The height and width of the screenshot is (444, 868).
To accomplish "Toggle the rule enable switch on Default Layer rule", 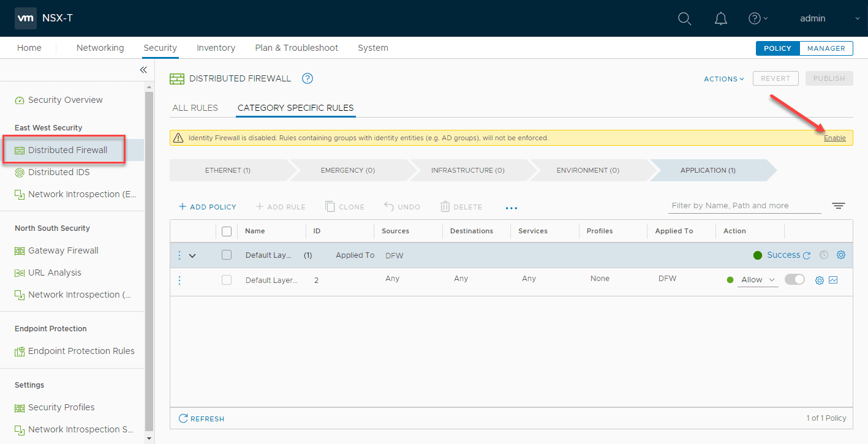I will click(x=794, y=279).
